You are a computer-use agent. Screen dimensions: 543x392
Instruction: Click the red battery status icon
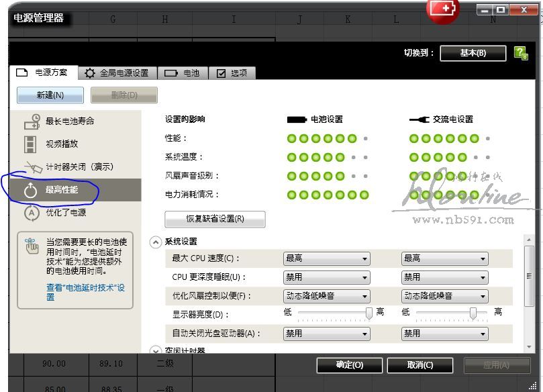pyautogui.click(x=443, y=9)
